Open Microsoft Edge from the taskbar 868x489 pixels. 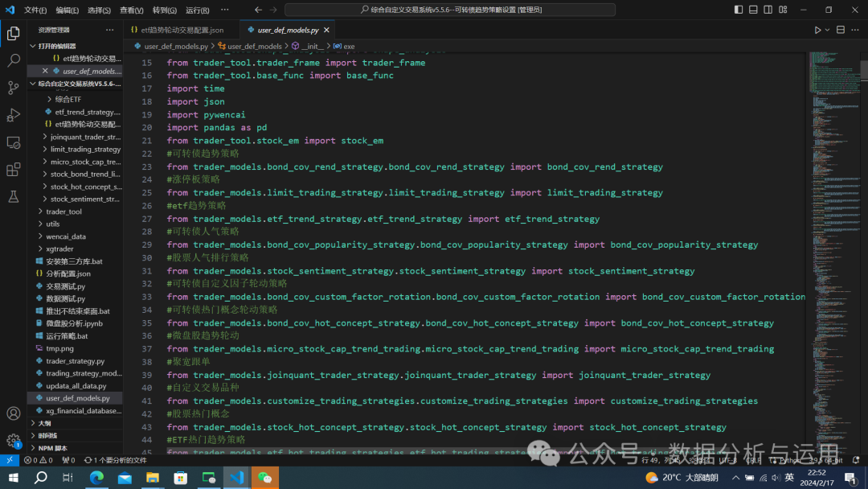click(x=96, y=478)
